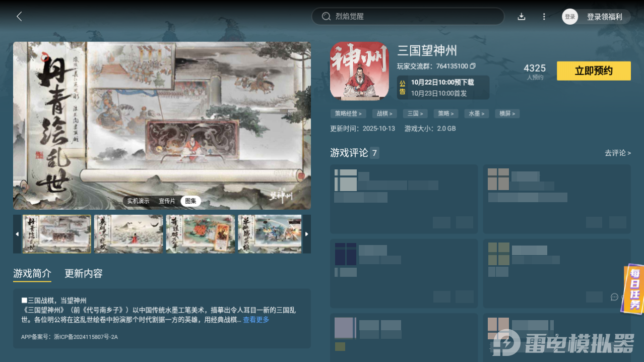
Task: Select the second carousel thumbnail below the banner
Action: pyautogui.click(x=128, y=233)
